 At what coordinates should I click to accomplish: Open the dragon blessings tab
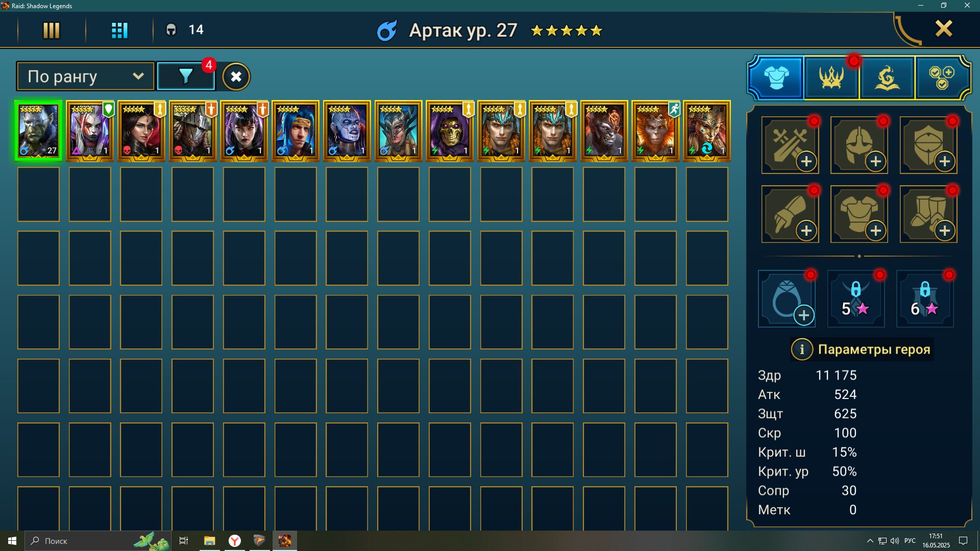coord(887,78)
